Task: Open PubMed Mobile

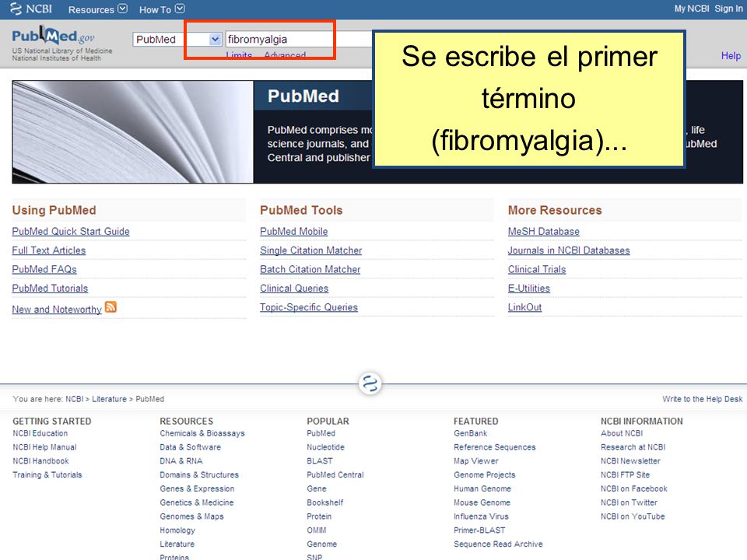Action: tap(294, 232)
